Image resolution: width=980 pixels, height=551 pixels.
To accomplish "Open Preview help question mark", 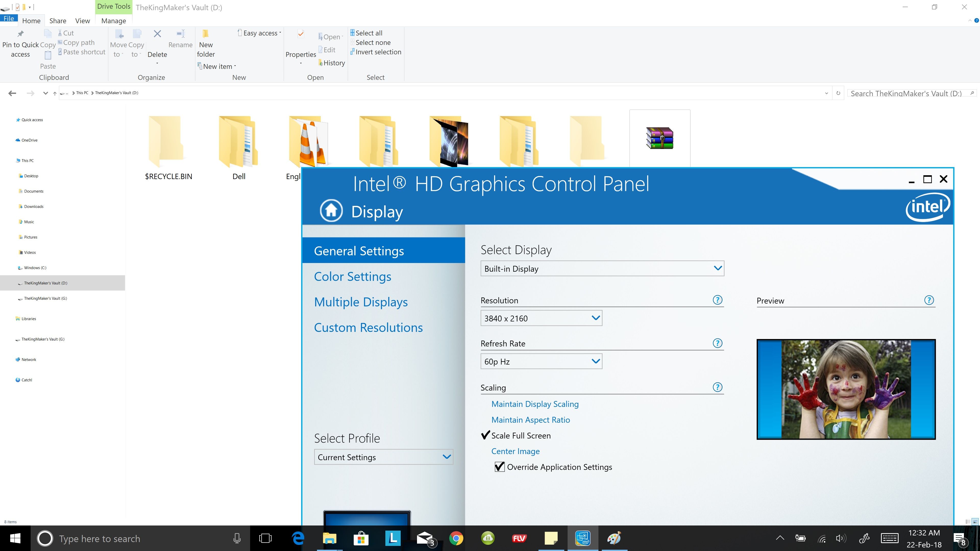I will coord(929,300).
